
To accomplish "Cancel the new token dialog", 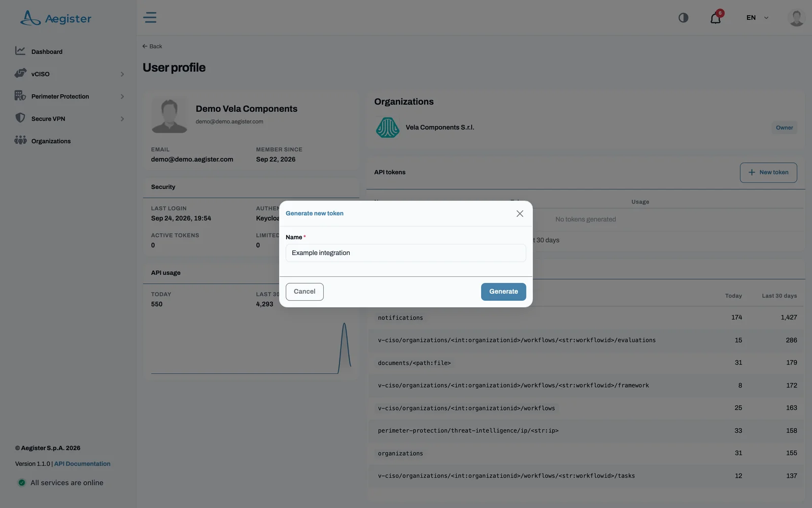I will [x=304, y=292].
